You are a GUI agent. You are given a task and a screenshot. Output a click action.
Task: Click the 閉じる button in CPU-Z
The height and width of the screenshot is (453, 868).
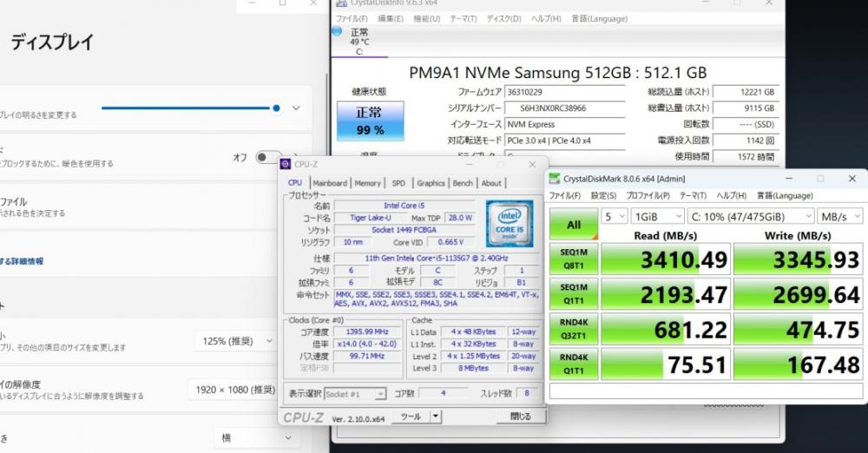click(520, 417)
